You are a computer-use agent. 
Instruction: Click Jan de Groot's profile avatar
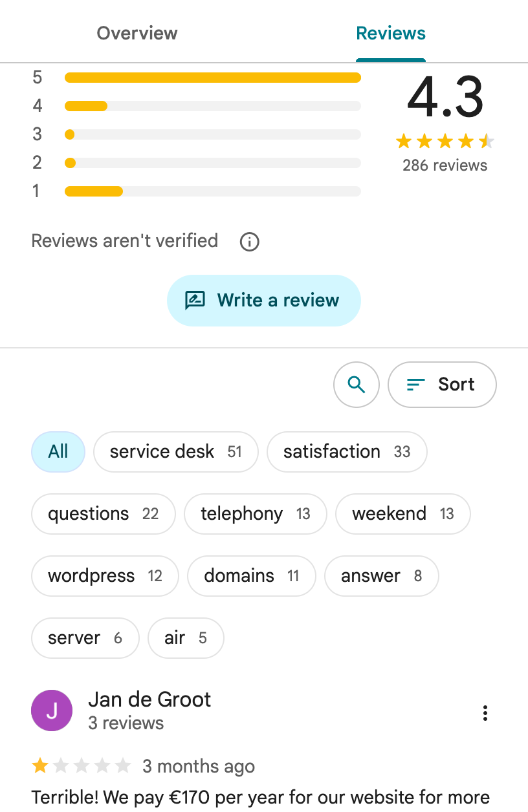tap(52, 710)
